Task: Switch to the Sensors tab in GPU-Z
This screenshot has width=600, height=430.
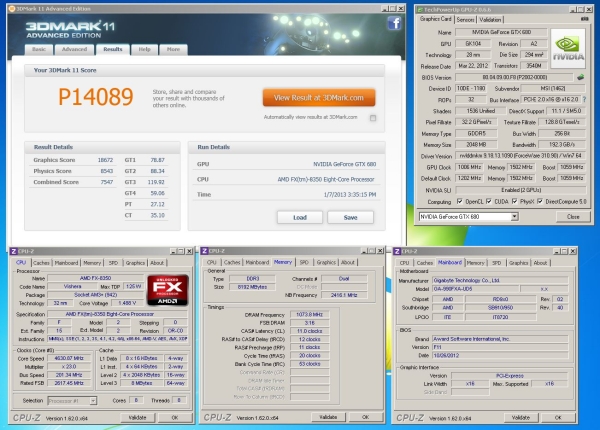Action: pos(465,20)
